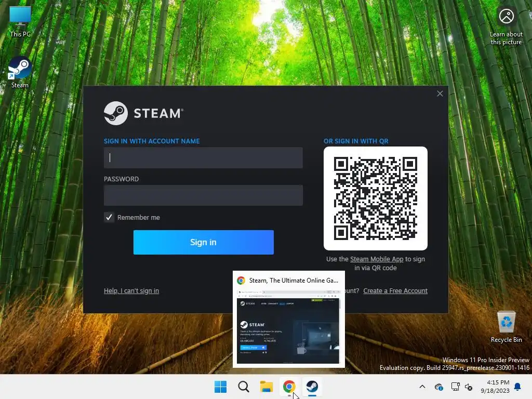
Task: Click the QR code image
Action: (x=375, y=198)
